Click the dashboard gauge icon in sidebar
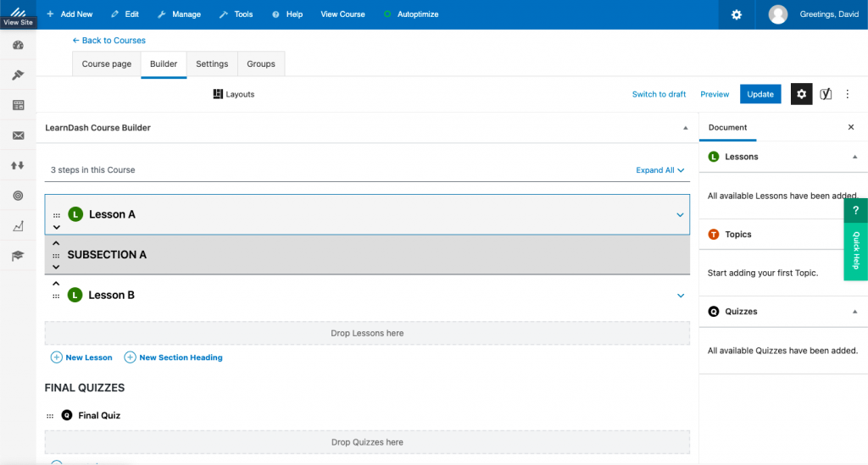 pyautogui.click(x=18, y=45)
